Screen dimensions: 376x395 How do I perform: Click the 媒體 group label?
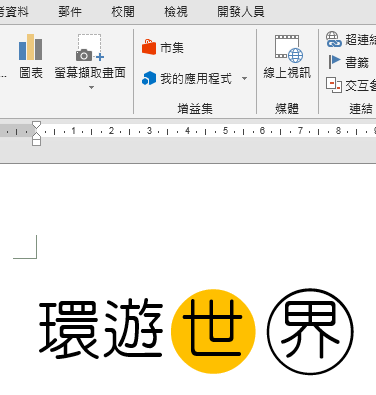click(x=287, y=109)
